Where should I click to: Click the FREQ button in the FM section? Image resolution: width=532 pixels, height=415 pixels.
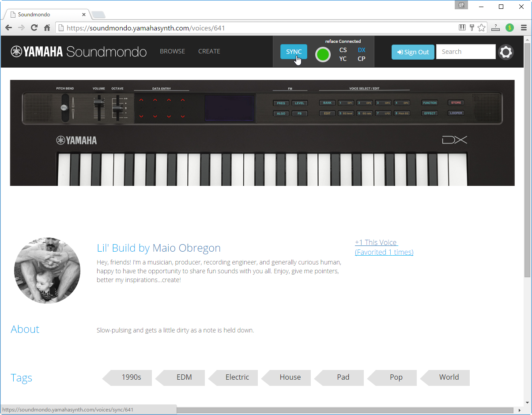click(x=281, y=103)
